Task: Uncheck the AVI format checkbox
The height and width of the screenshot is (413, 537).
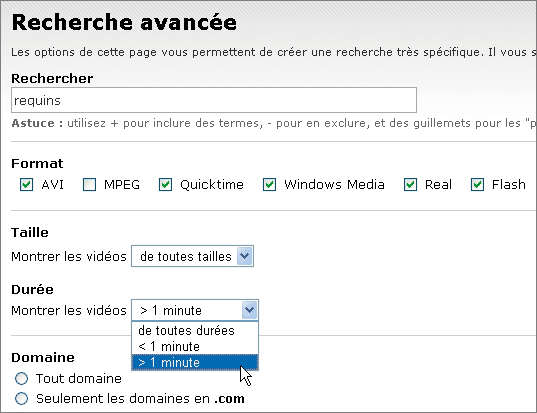Action: pos(27,185)
